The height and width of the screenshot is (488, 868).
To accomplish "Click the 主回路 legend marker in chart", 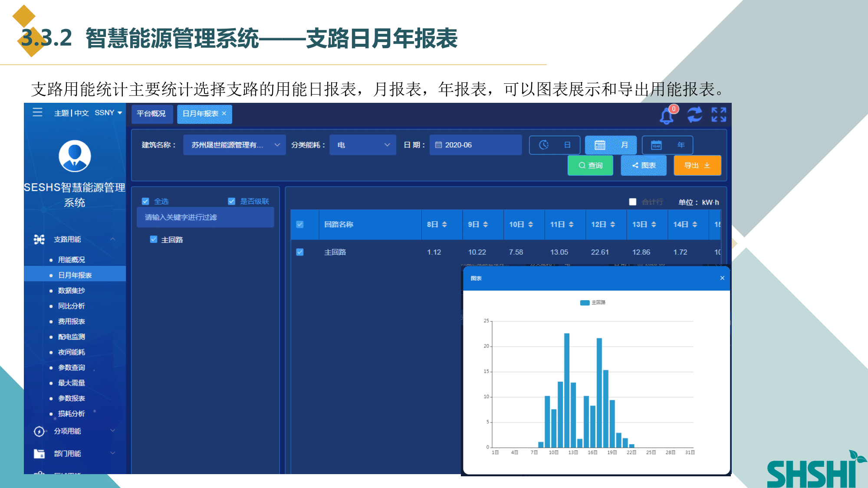I will coord(585,303).
